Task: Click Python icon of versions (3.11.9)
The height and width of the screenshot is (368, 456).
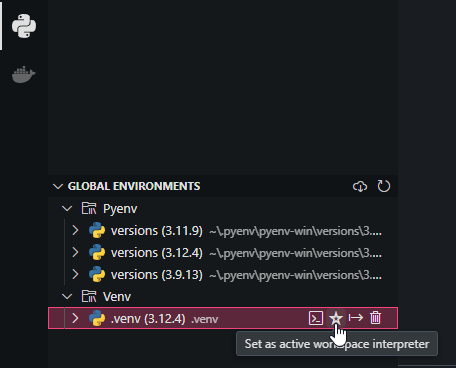Action: coord(97,231)
